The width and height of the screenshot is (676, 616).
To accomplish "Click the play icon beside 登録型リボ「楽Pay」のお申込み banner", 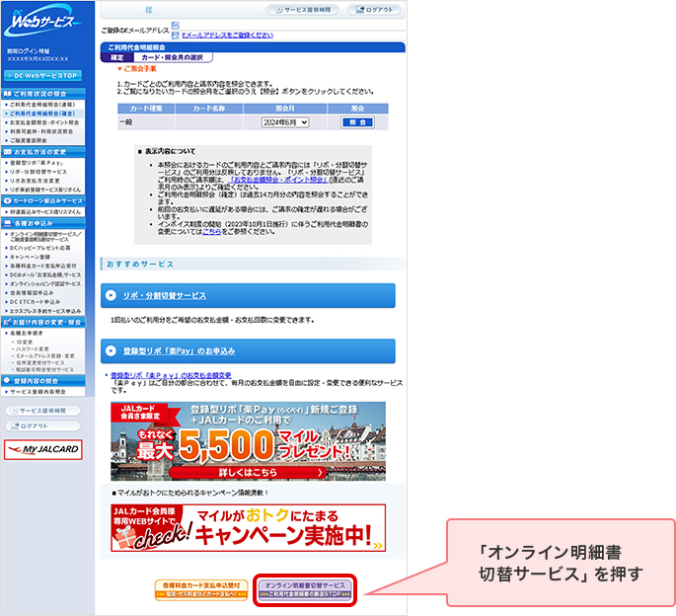I will (x=111, y=350).
